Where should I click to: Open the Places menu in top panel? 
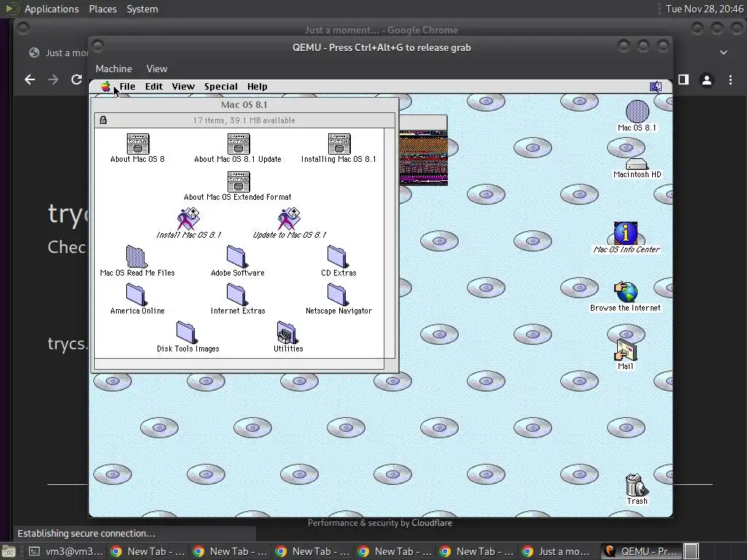click(x=103, y=9)
